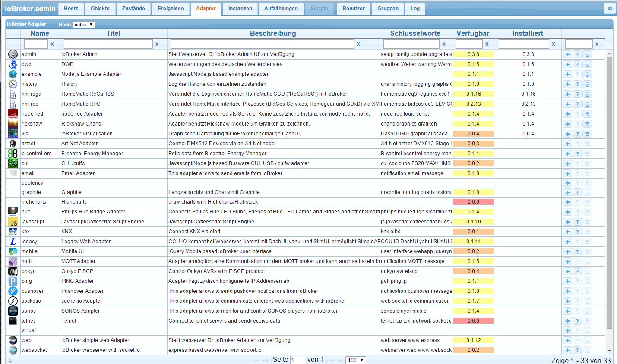617x364 pixels.
Task: Click the admin adapter gear logo
Action: (13, 54)
